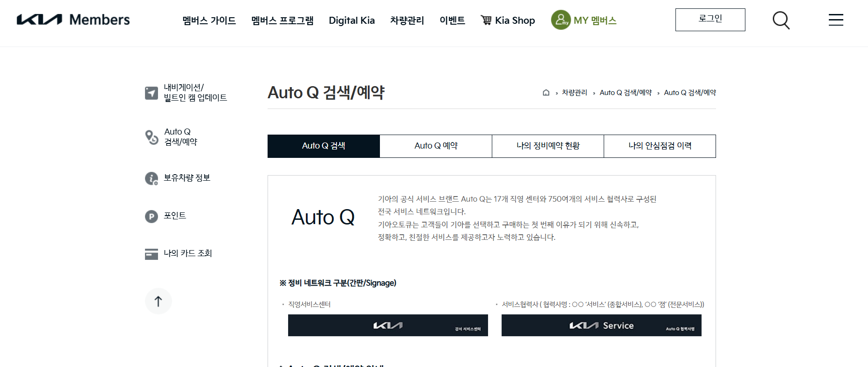The image size is (868, 367).
Task: Go to Kia Shop
Action: tap(515, 20)
